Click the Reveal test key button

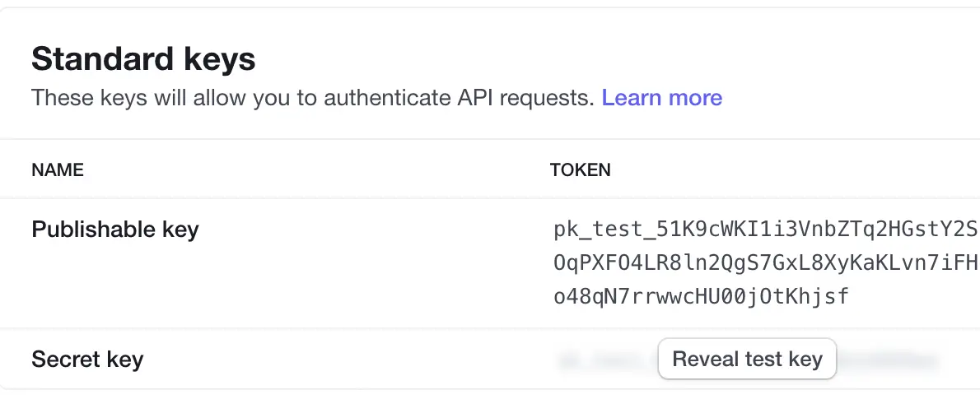[x=747, y=360]
